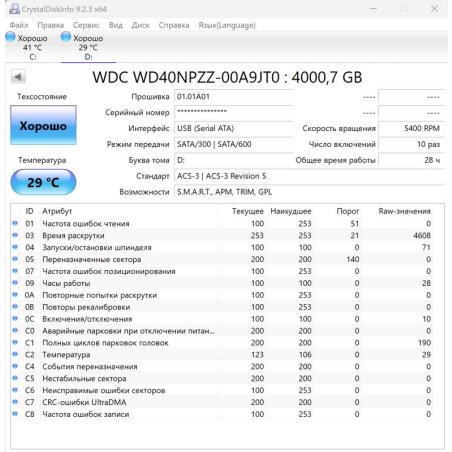Click raw value 4608 for Время раскрутки
This screenshot has height=452, width=452.
[422, 236]
